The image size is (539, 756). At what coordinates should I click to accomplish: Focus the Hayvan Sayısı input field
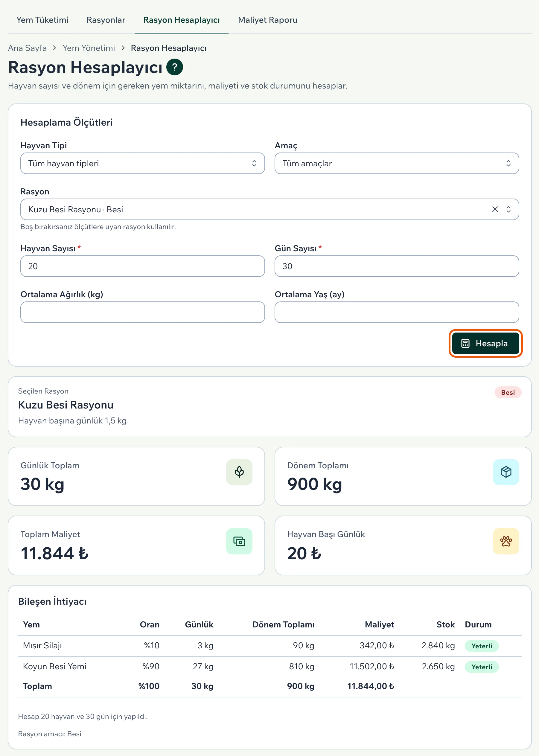coord(143,266)
